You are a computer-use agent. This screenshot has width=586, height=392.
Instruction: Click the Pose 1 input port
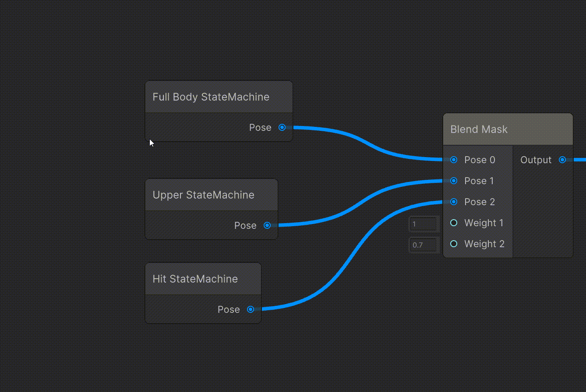click(x=454, y=181)
